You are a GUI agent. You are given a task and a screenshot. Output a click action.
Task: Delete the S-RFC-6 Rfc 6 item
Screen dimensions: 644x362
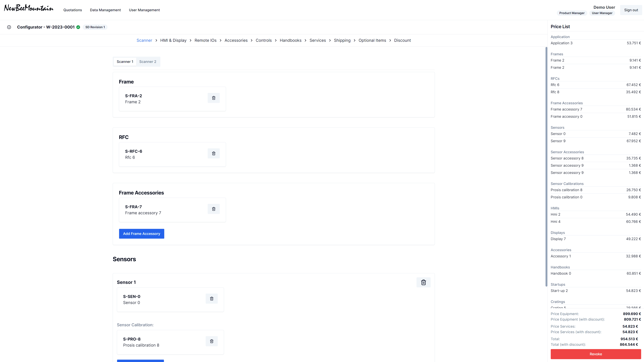point(214,153)
